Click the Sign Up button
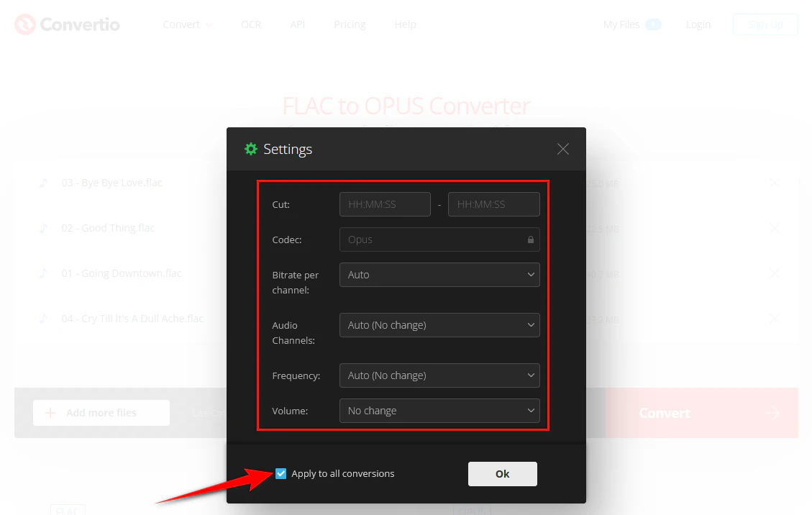812x515 pixels. (x=765, y=24)
